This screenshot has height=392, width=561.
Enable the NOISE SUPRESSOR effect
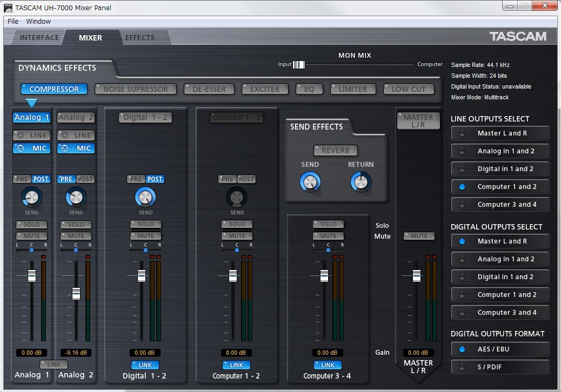135,89
